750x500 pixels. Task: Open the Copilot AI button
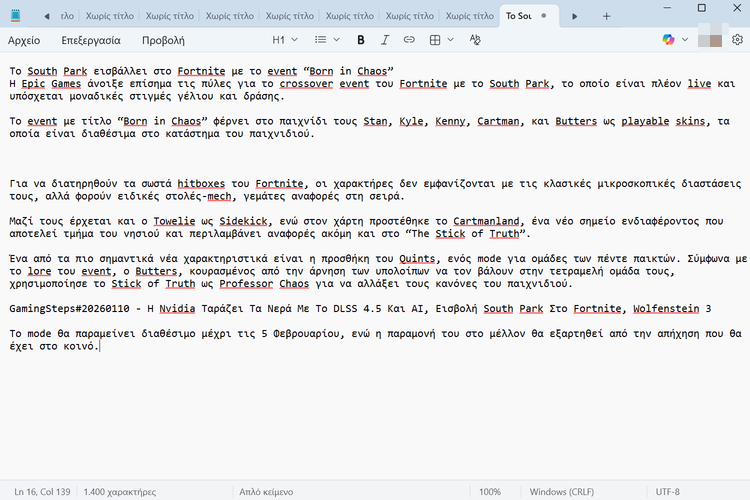tap(669, 40)
